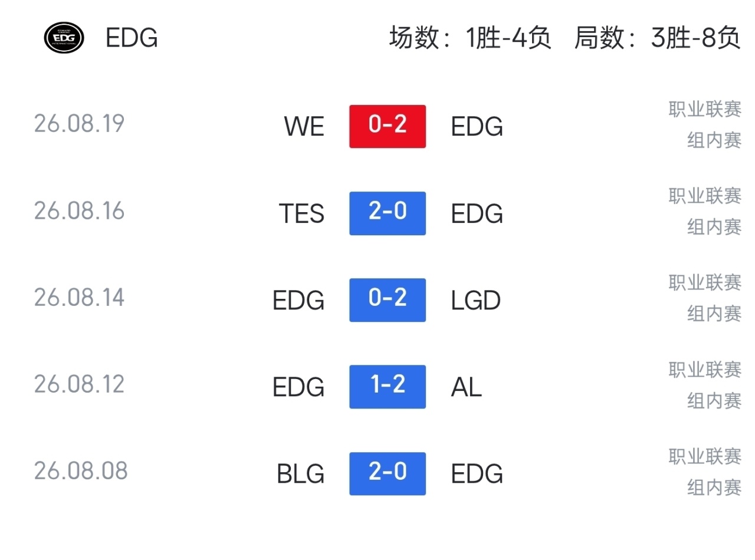Open TES 2-0 EDG score badge
The height and width of the screenshot is (560, 755).
pyautogui.click(x=388, y=213)
